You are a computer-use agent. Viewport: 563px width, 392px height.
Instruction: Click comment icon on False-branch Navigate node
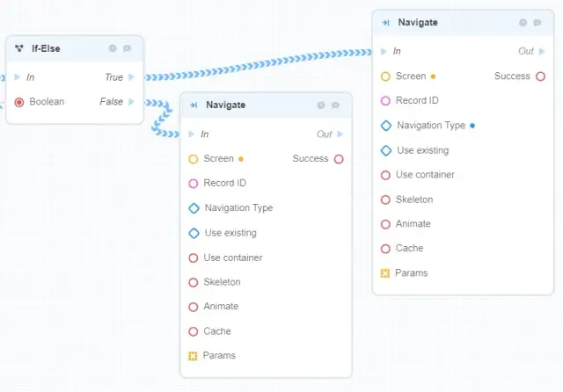pos(336,105)
